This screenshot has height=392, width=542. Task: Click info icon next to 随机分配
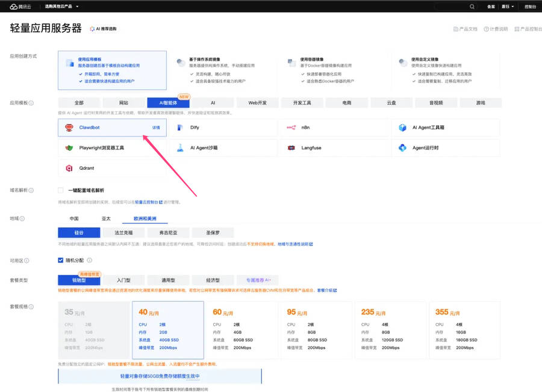click(x=90, y=260)
